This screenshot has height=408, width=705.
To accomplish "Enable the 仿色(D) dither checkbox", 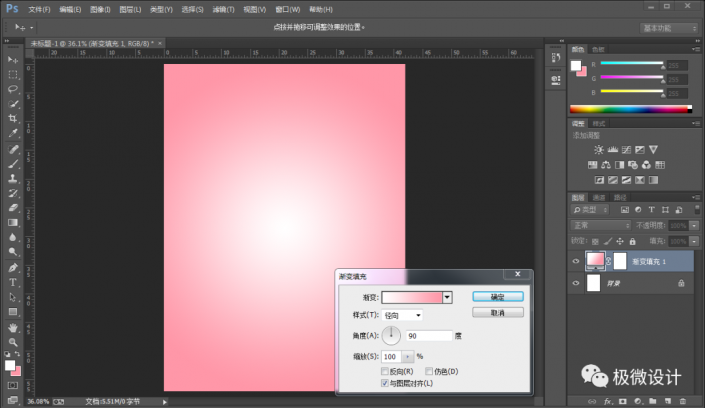I will [429, 371].
